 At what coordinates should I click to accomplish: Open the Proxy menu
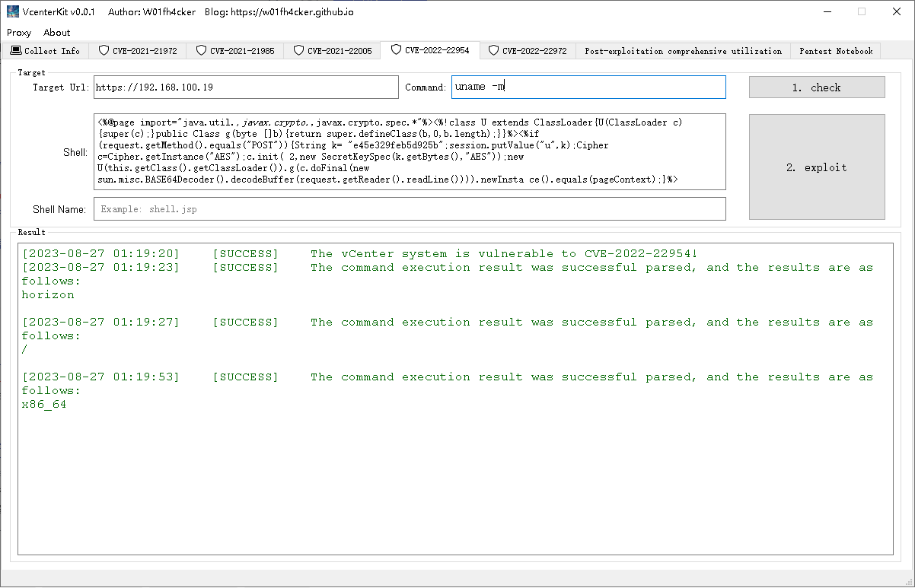[x=19, y=33]
